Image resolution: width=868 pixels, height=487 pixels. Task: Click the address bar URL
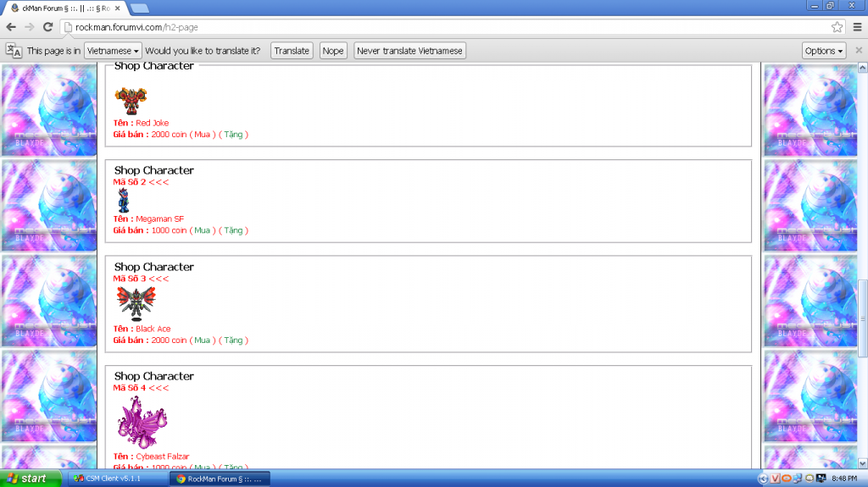[136, 27]
